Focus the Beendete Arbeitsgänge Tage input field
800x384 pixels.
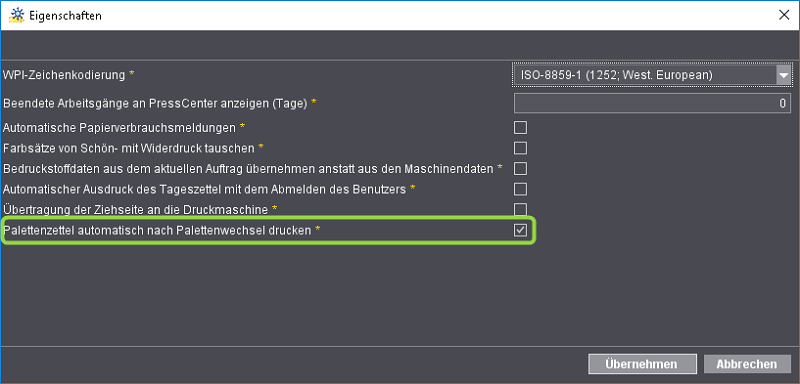coord(653,103)
